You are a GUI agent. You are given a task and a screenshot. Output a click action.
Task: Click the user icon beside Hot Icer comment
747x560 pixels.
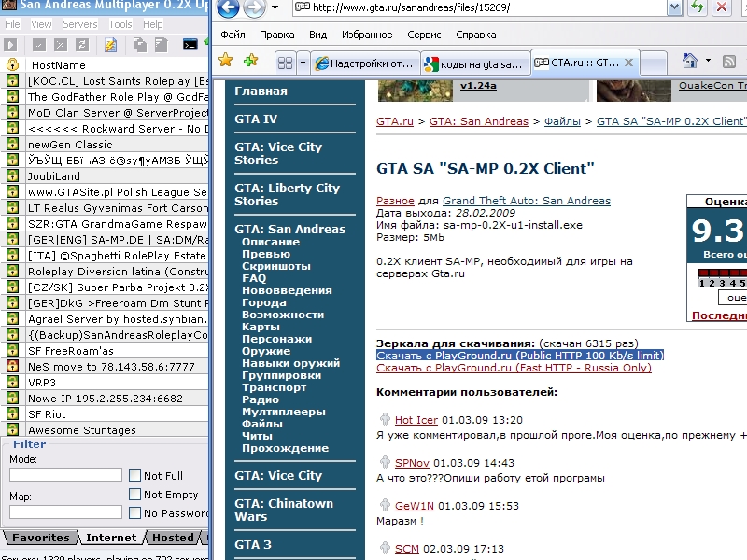click(385, 419)
